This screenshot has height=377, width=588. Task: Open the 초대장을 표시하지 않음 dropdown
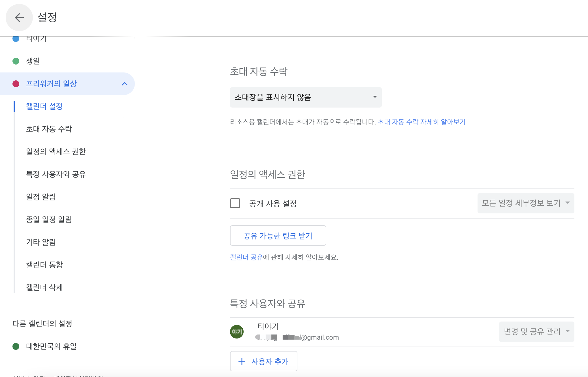click(x=306, y=97)
